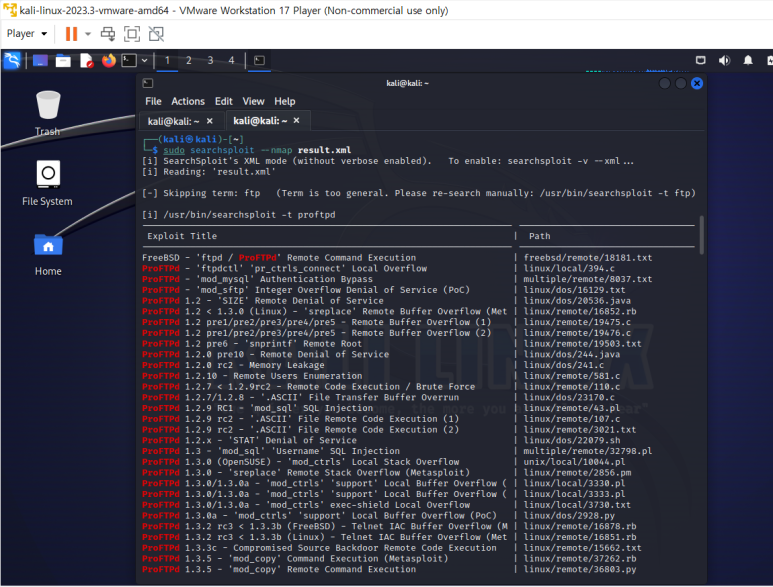Maximize the terminal window
Screen dimensions: 773x587
(681, 83)
